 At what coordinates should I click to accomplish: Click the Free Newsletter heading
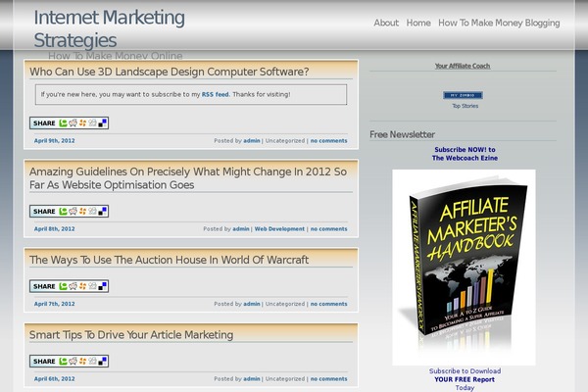402,134
